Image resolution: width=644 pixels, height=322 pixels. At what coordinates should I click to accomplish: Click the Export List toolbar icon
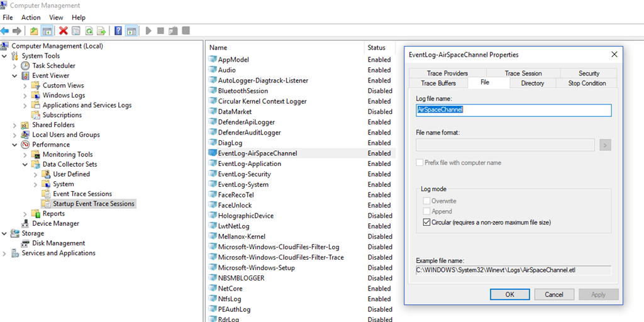pos(101,31)
